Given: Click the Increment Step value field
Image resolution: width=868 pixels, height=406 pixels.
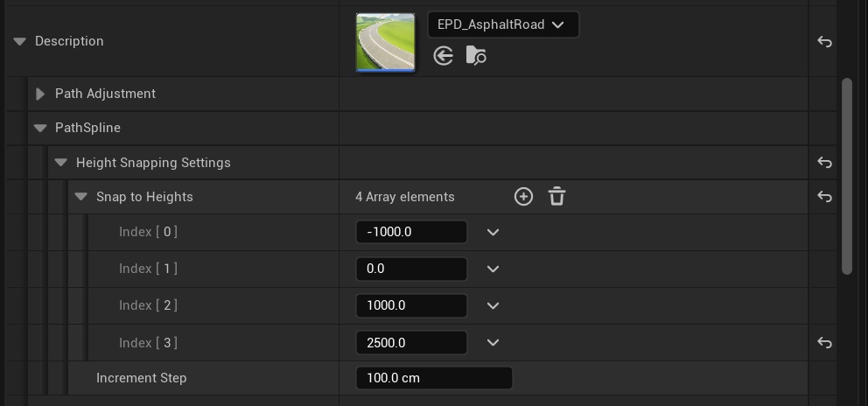Looking at the screenshot, I should coord(434,378).
